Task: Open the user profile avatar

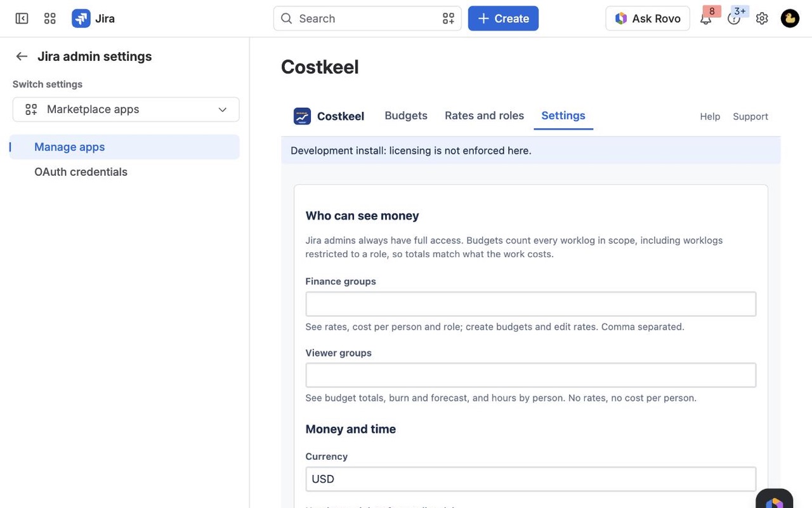Action: click(790, 18)
